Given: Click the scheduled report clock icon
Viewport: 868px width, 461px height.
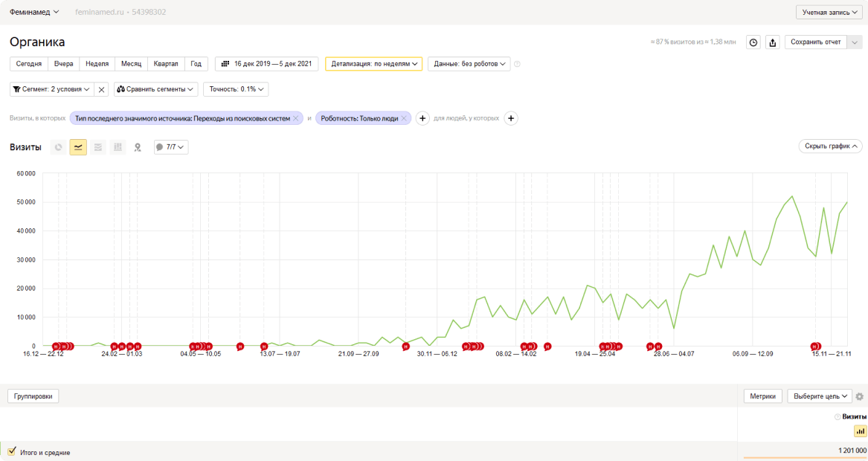Looking at the screenshot, I should pyautogui.click(x=753, y=42).
